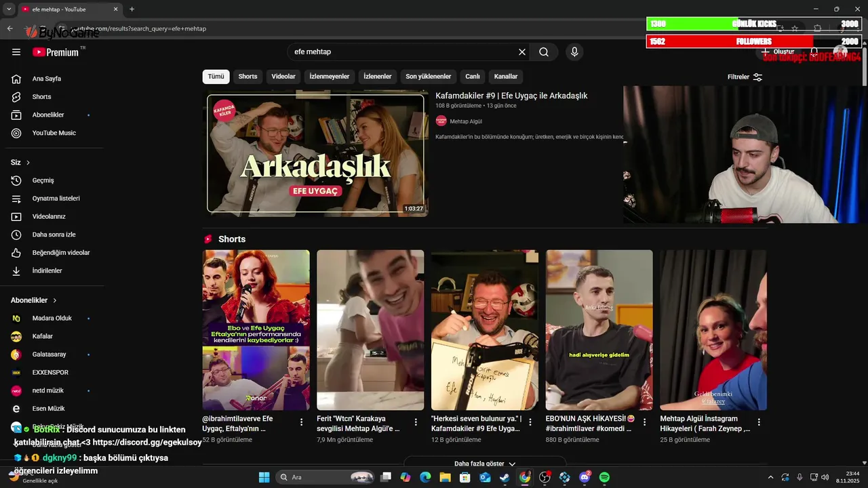This screenshot has width=868, height=488.
Task: Open Discord from the taskbar
Action: (x=585, y=477)
